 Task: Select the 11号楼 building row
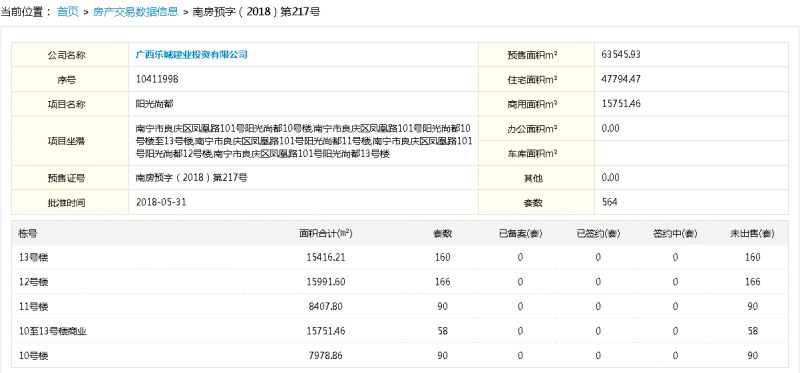tap(400, 307)
